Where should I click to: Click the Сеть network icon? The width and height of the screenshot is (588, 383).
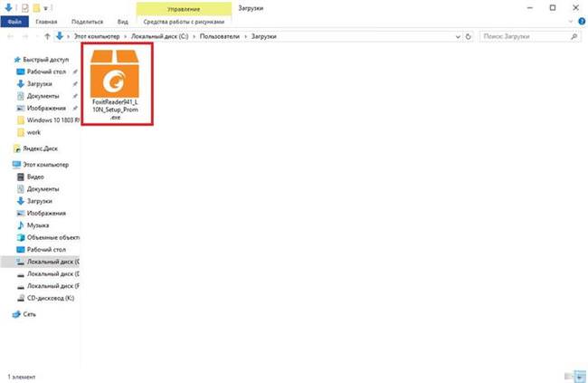pos(16,314)
